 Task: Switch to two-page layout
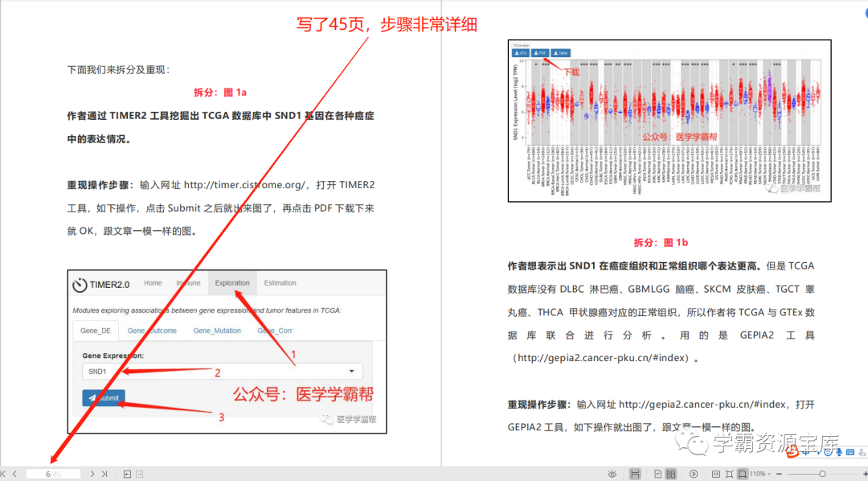tap(671, 474)
